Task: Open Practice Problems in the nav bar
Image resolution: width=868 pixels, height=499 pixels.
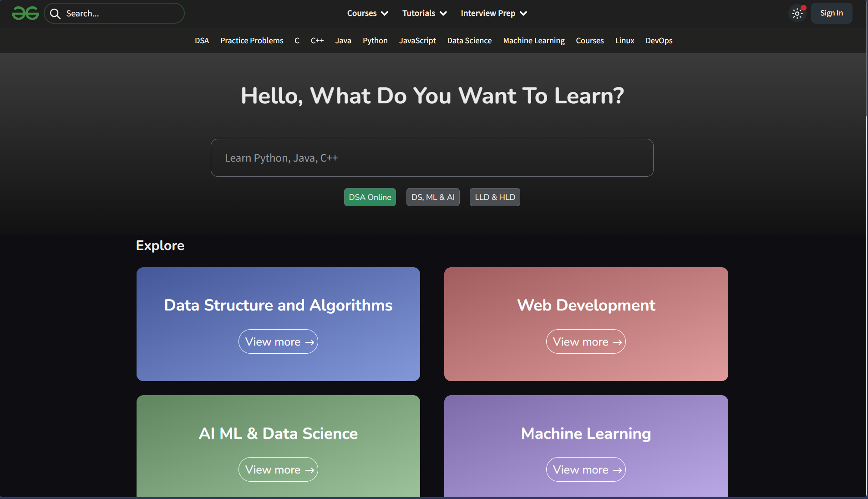Action: click(252, 41)
